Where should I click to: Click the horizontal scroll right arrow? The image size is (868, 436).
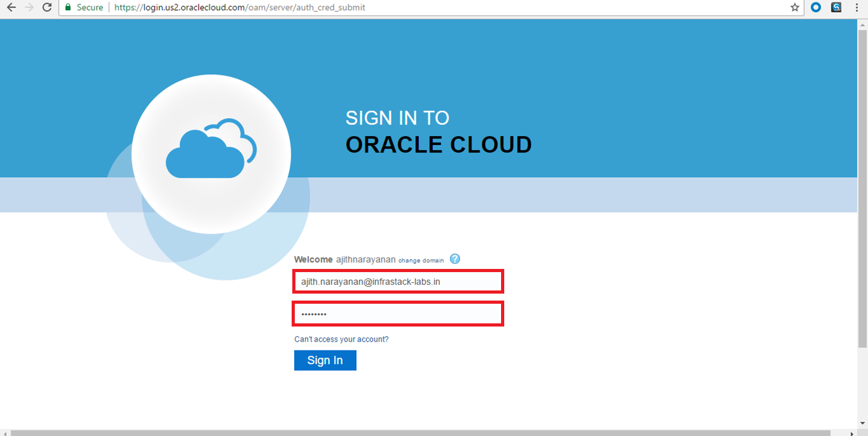tap(852, 433)
